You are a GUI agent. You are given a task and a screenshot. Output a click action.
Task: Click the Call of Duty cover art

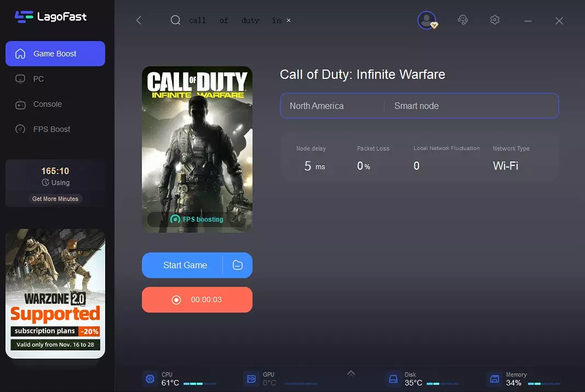point(197,149)
